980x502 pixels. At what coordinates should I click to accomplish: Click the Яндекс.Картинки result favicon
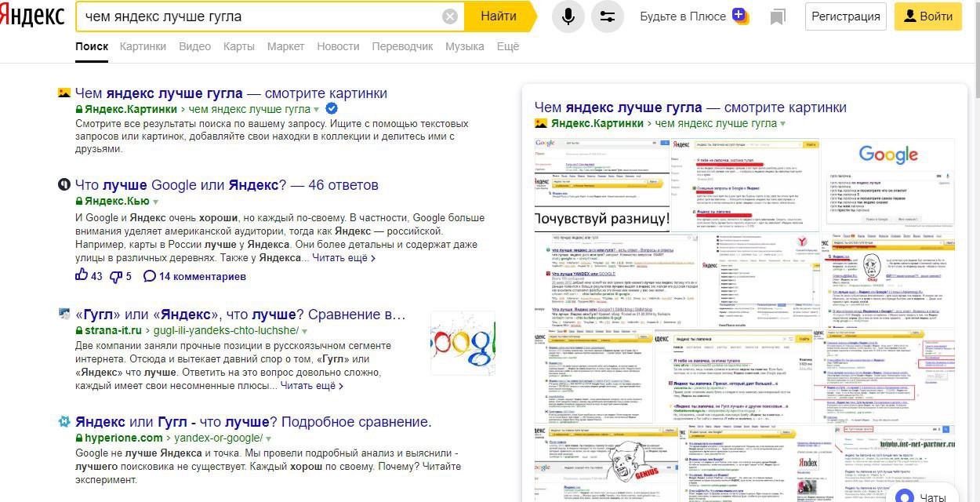click(x=64, y=93)
